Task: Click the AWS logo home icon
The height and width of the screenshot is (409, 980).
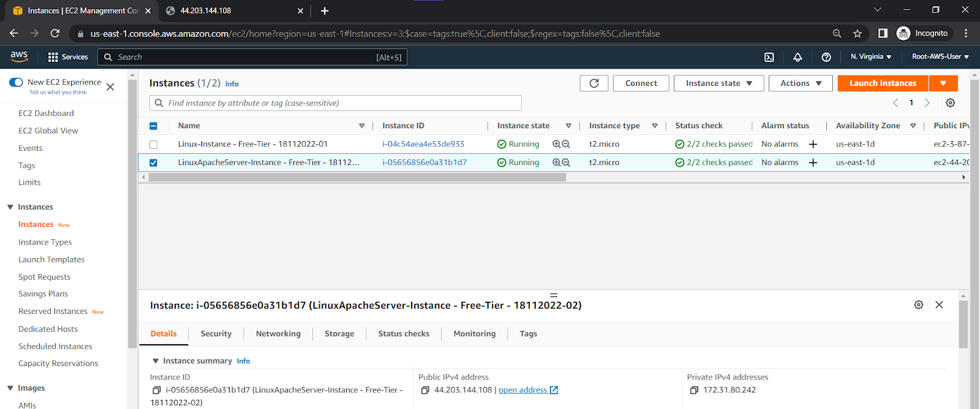Action: (x=19, y=56)
